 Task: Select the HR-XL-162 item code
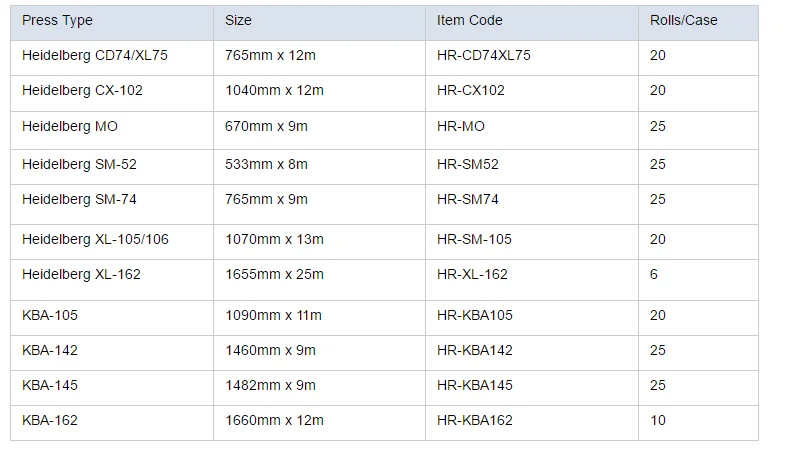pos(472,274)
